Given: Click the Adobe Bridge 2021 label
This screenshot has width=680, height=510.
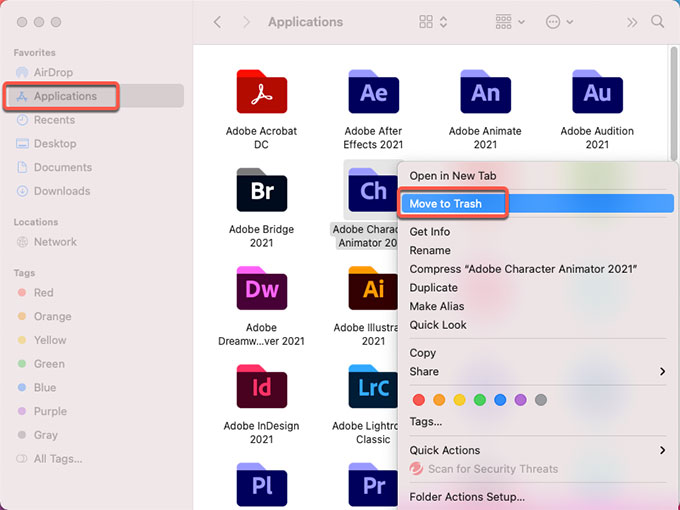Looking at the screenshot, I should coord(262,236).
